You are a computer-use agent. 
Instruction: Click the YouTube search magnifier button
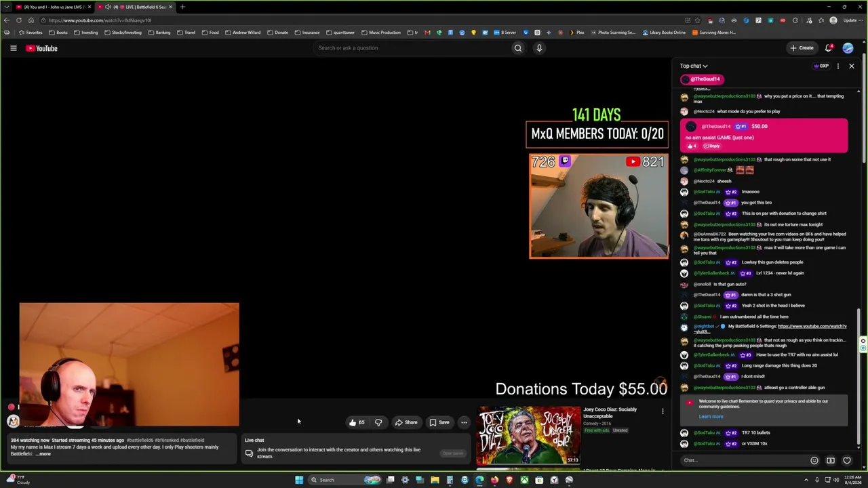(x=518, y=48)
